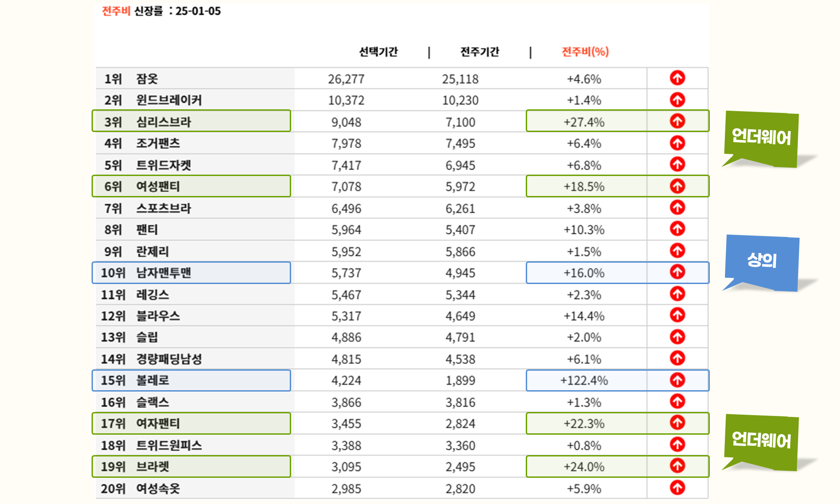840x504 pixels.
Task: Click the red arrow icon in 블라우스 row
Action: (677, 315)
